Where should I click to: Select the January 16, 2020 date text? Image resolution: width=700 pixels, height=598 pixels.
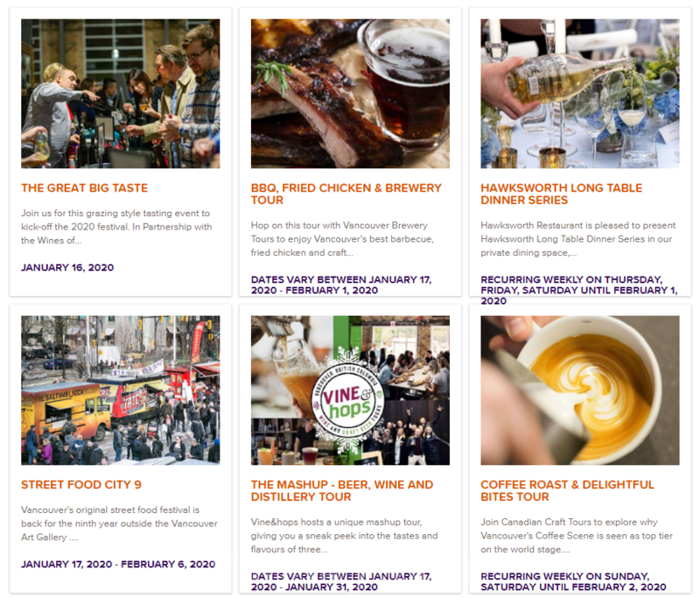click(67, 268)
